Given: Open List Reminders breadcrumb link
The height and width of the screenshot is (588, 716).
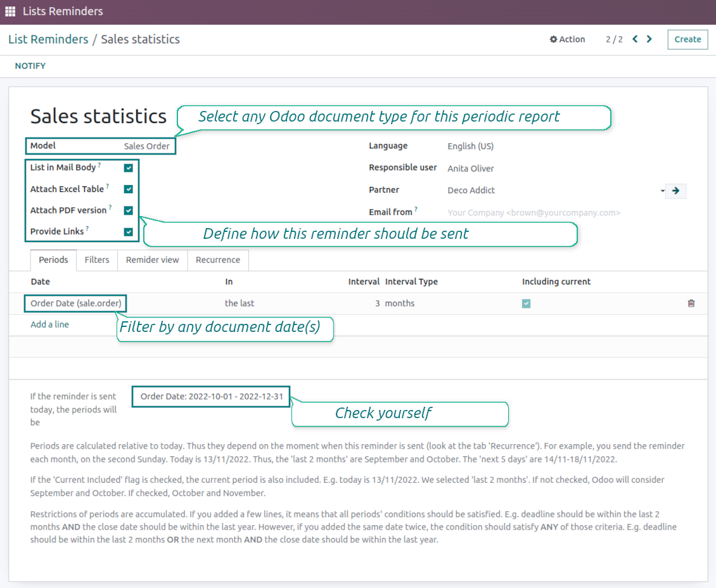Looking at the screenshot, I should (x=48, y=39).
